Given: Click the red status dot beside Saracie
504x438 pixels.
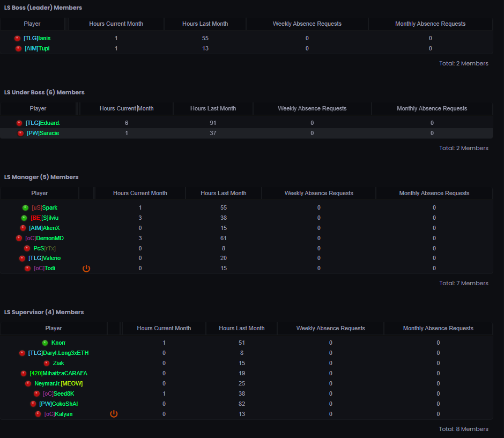Looking at the screenshot, I should (20, 133).
